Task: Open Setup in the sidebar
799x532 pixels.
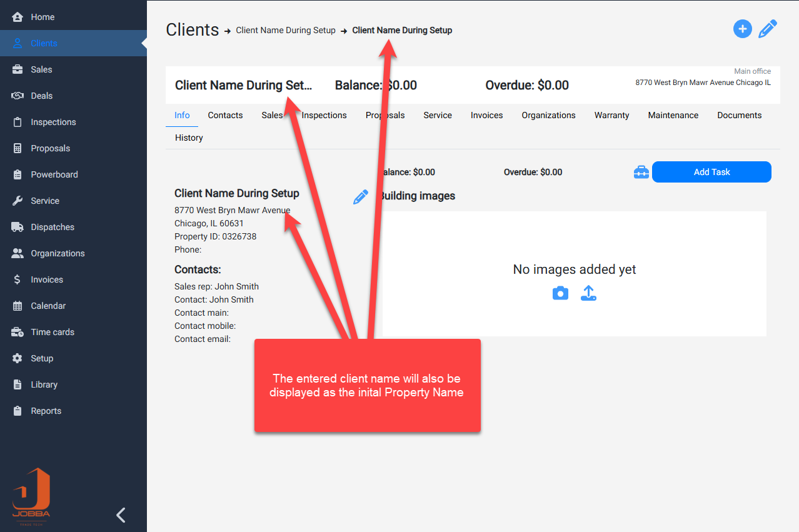Action: point(42,358)
